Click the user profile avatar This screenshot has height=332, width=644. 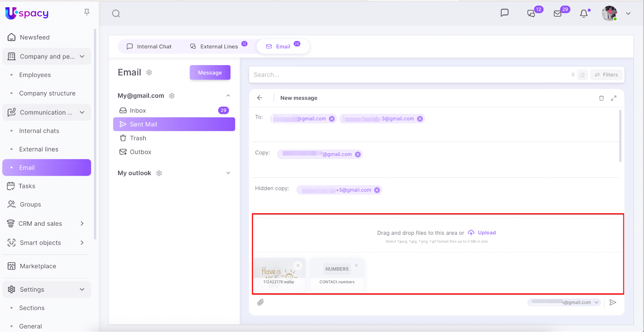[609, 13]
